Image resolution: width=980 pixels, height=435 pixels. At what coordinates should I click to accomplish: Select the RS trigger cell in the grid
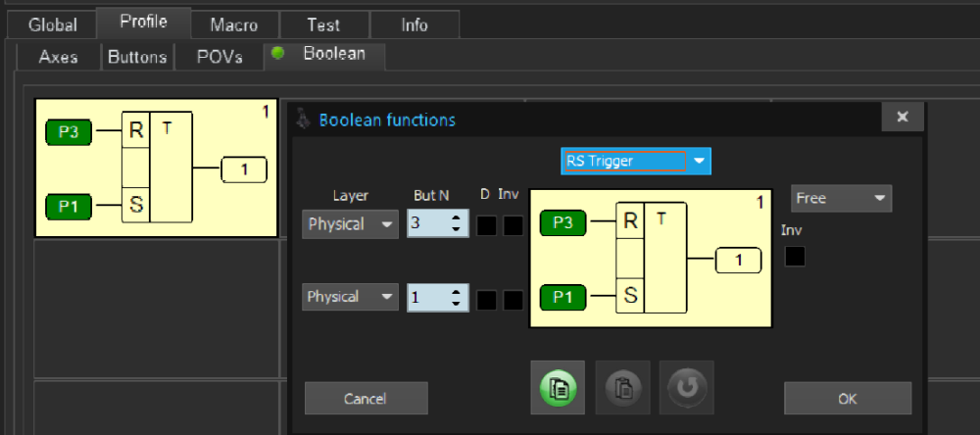click(x=154, y=168)
